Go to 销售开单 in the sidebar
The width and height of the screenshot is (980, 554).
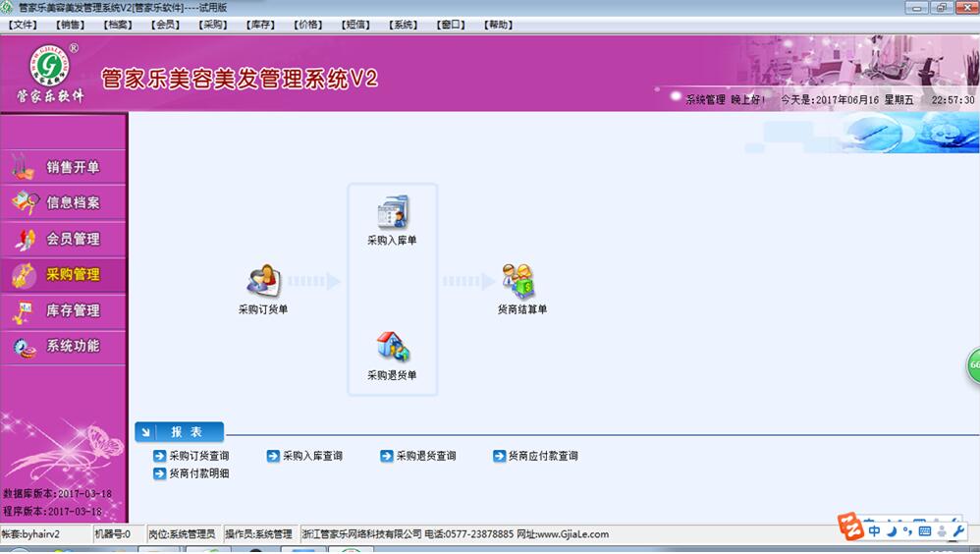pyautogui.click(x=63, y=167)
